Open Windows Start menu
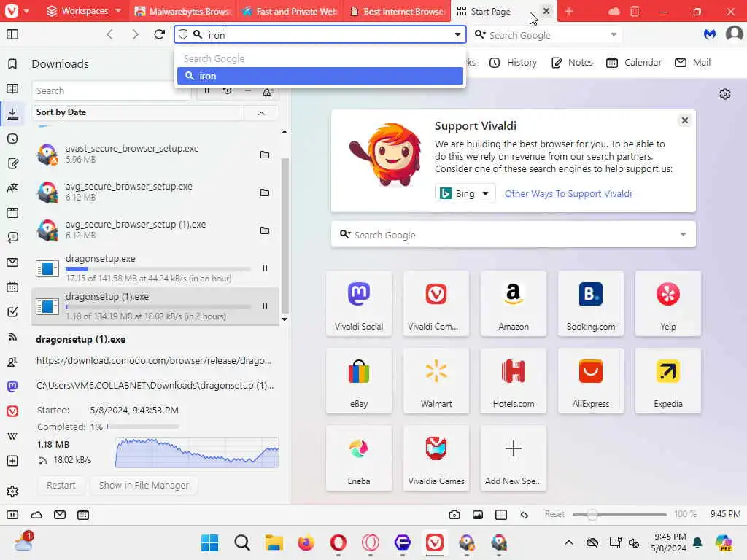This screenshot has width=747, height=560. (209, 542)
